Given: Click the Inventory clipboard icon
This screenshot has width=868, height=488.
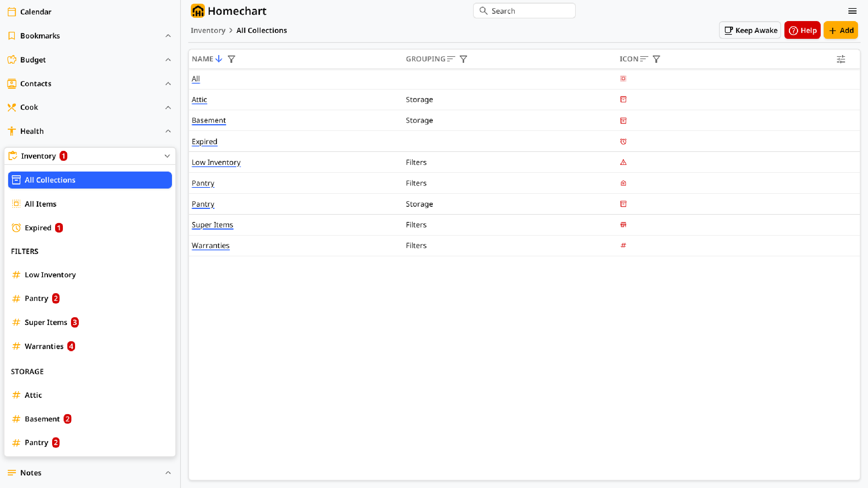Looking at the screenshot, I should pyautogui.click(x=13, y=156).
